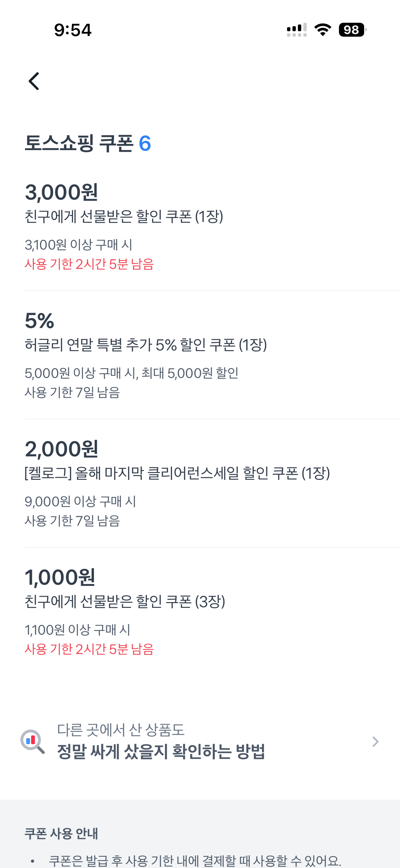Screen dimensions: 400x868
Task: Tap the Wi-Fi status icon
Action: pos(323,30)
